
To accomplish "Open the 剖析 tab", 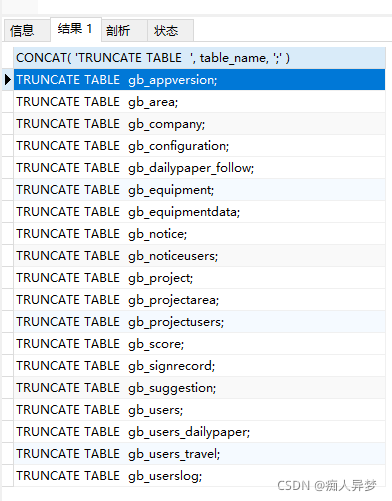I will 124,31.
